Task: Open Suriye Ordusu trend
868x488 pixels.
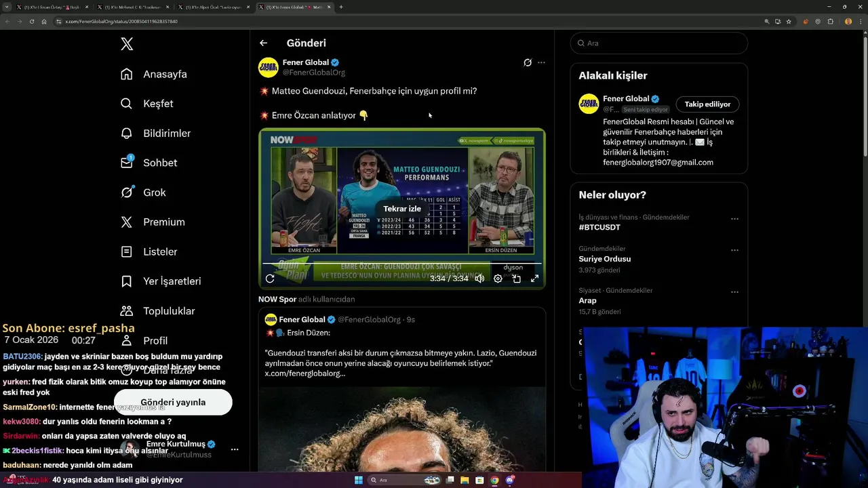Action: point(605,259)
